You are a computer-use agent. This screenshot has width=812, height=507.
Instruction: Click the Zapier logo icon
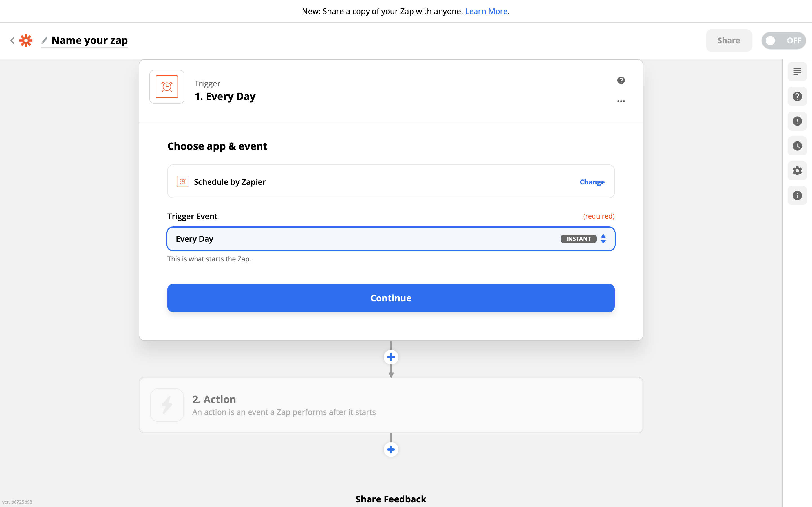coord(26,41)
